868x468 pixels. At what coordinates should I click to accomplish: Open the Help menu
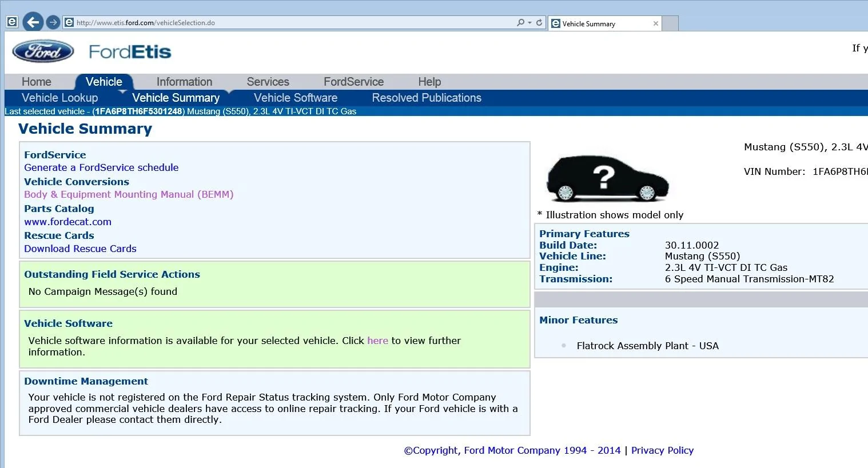click(x=429, y=82)
